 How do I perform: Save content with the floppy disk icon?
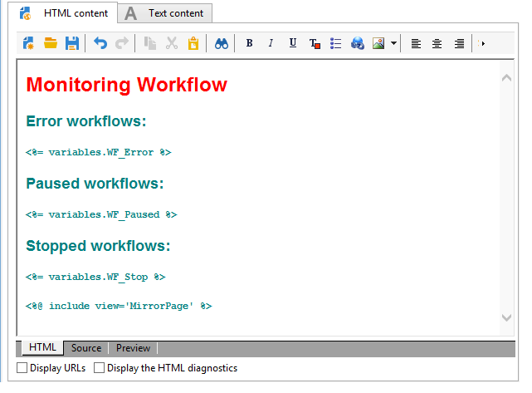click(x=72, y=43)
